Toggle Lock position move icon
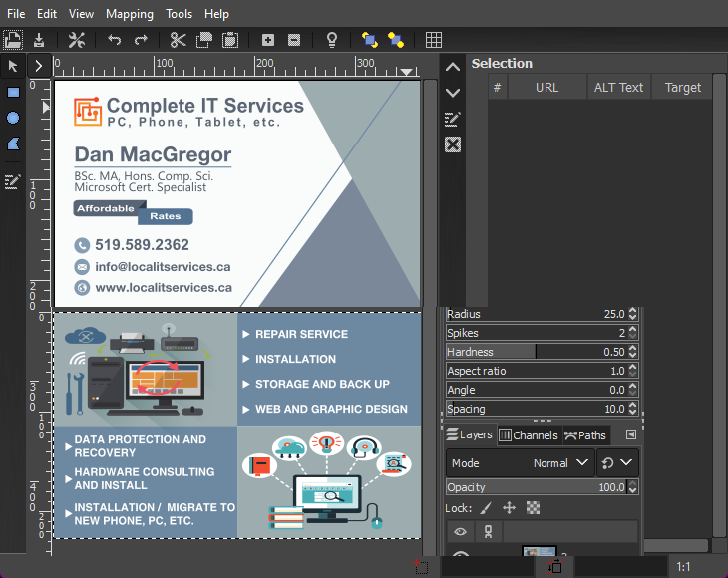The height and width of the screenshot is (578, 728). 509,508
